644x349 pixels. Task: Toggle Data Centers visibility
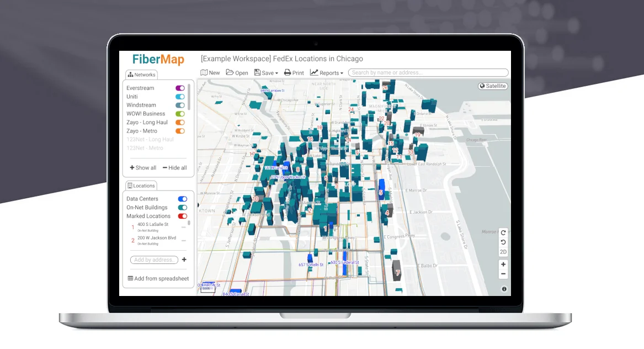182,199
